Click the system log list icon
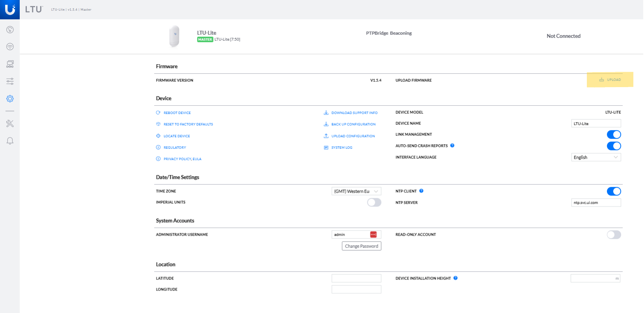Viewport: 644px width, 313px height. tap(326, 147)
